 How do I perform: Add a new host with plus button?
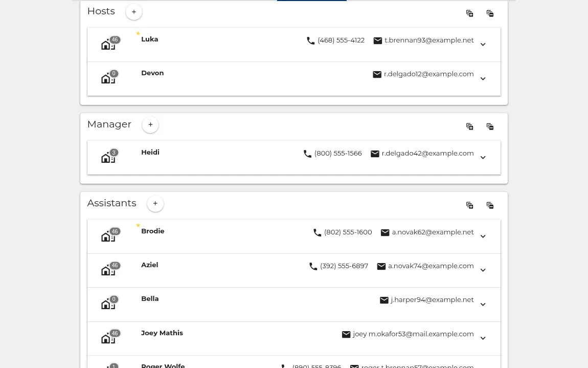pyautogui.click(x=134, y=12)
